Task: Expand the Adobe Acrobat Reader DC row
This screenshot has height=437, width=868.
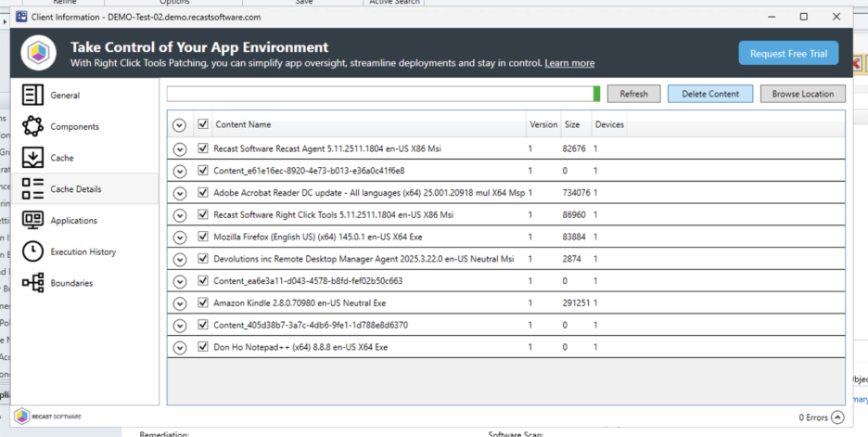Action: (180, 193)
